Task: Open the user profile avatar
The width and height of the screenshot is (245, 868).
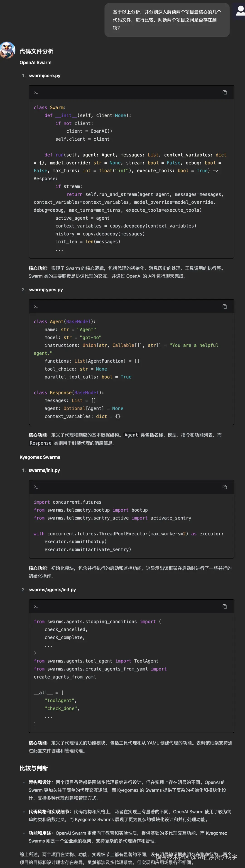Action: [x=240, y=11]
